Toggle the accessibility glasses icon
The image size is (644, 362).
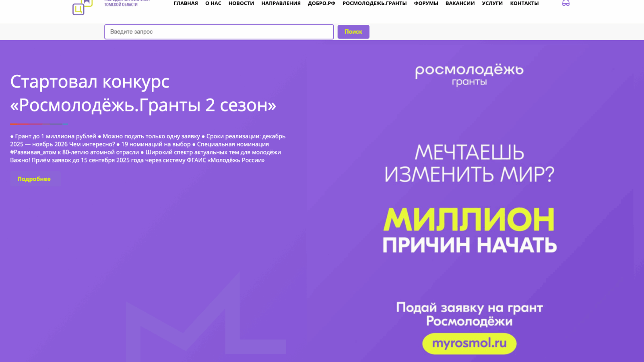pos(566,3)
